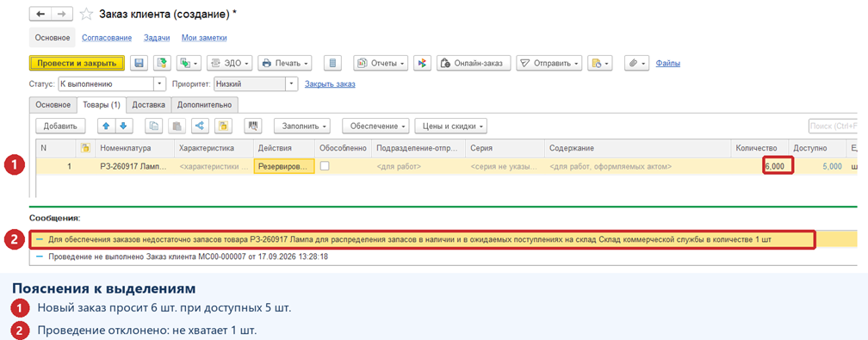
Task: Open the Статус dropdown arrow
Action: click(160, 84)
